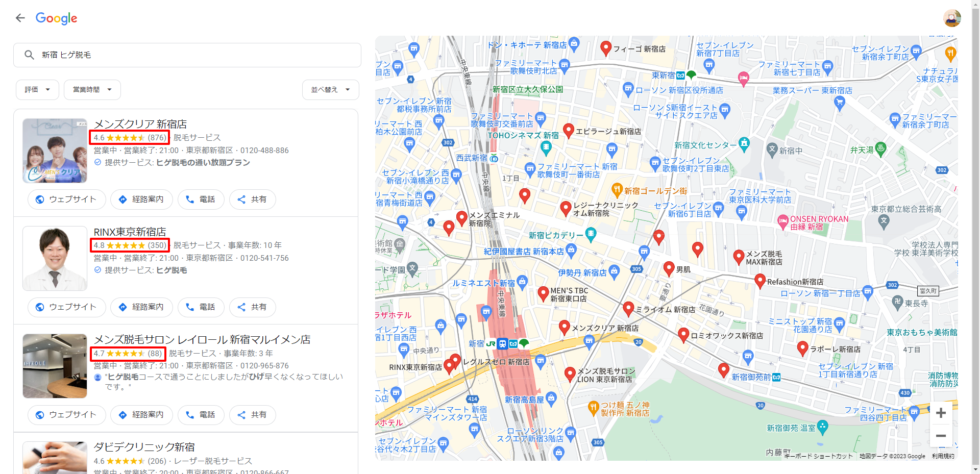Image resolution: width=980 pixels, height=474 pixels.
Task: Click ウェブサイト button for RINX東京新宿店
Action: 67,307
